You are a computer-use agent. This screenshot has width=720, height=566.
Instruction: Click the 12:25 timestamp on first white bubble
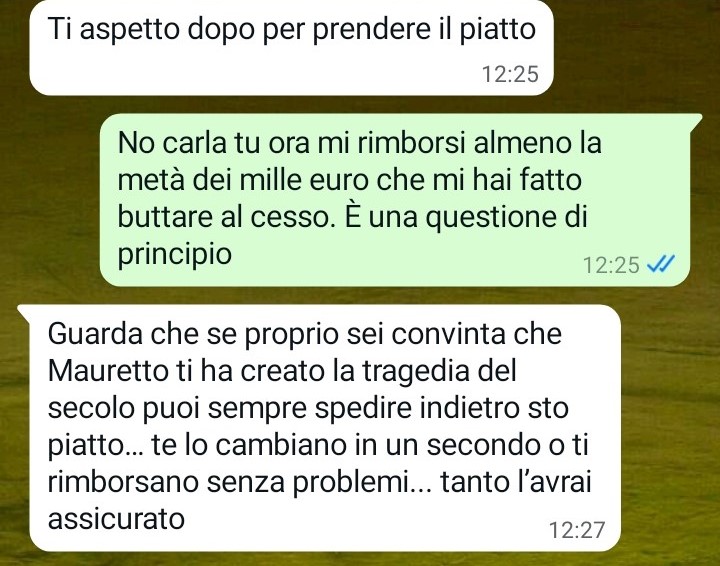coord(510,74)
